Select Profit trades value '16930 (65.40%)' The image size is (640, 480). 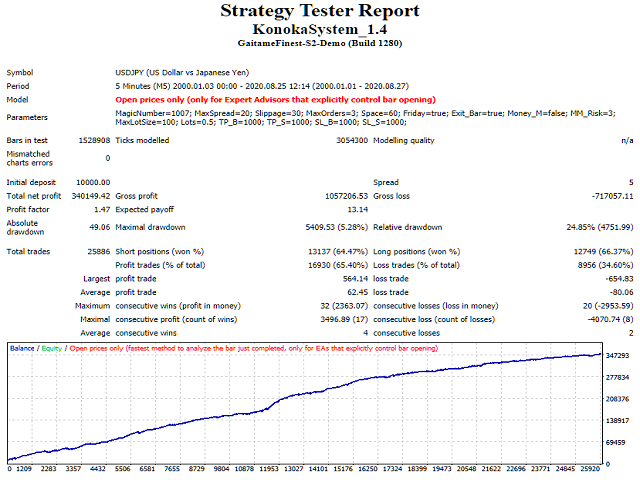[x=338, y=265]
